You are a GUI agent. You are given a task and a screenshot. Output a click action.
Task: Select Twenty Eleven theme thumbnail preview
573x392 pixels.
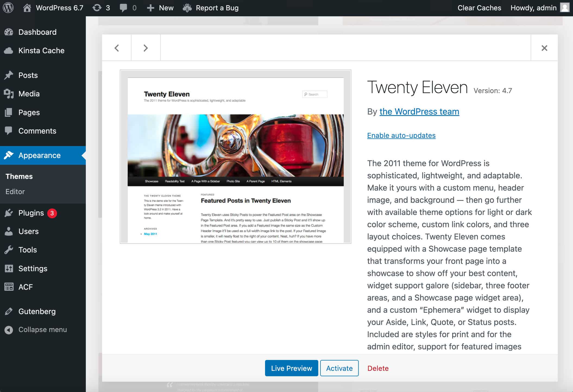tap(235, 157)
